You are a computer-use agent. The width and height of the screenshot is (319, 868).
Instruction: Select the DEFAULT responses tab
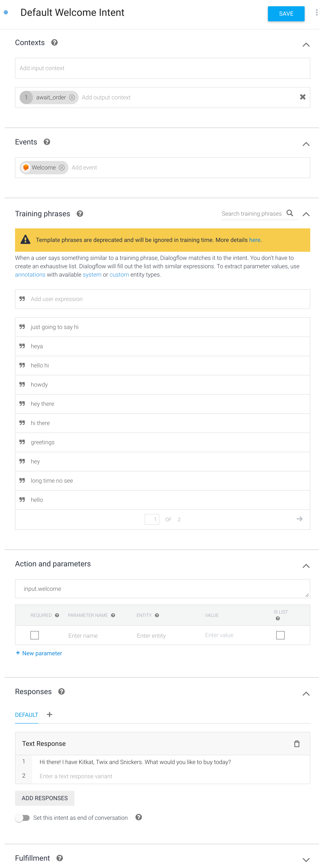pos(27,715)
